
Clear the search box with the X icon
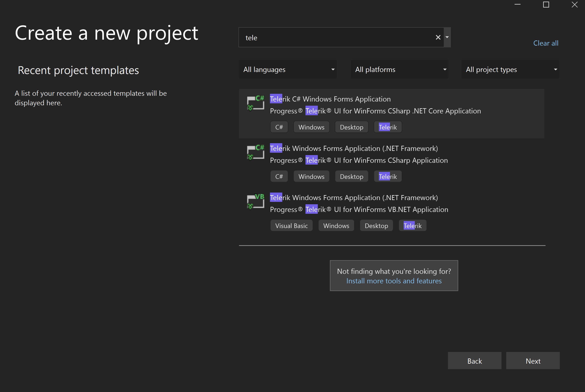(438, 37)
